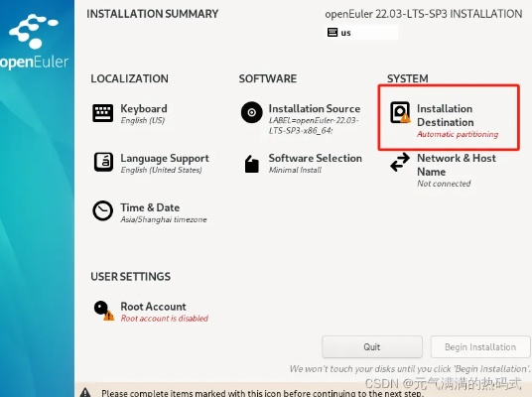The width and height of the screenshot is (532, 397).
Task: Click 'Not connected' network status text
Action: click(x=444, y=184)
